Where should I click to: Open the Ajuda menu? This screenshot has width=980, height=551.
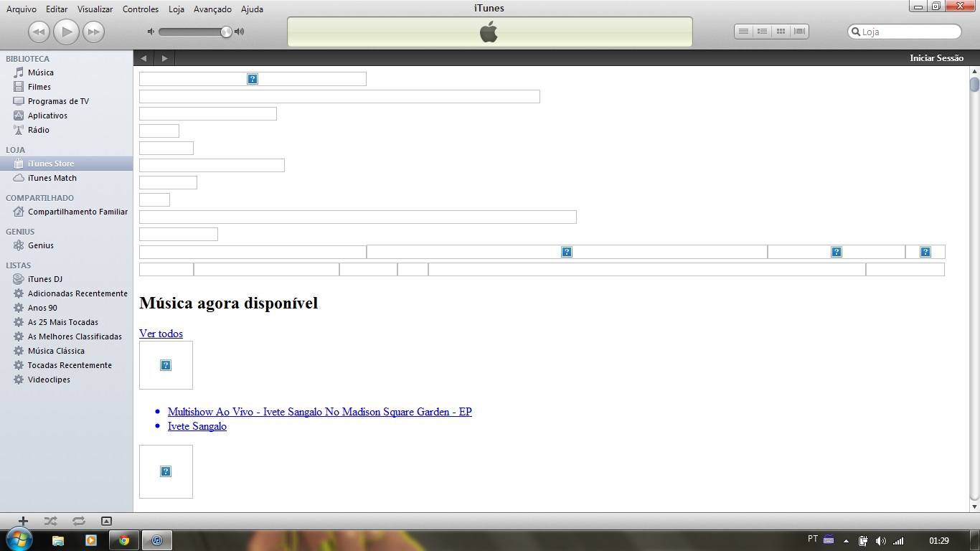tap(252, 9)
